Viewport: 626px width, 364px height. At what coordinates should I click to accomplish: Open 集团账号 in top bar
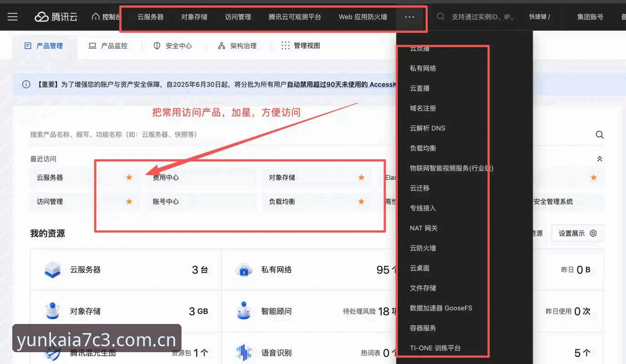click(590, 17)
